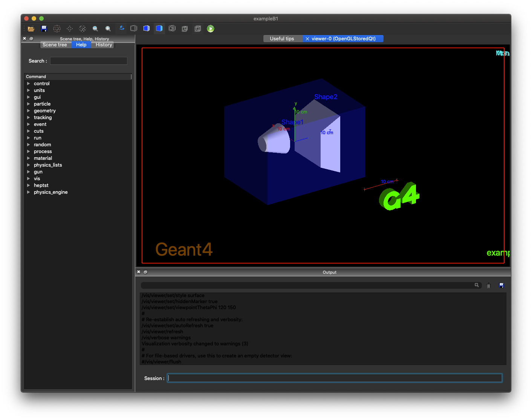Expand the event command group
Image resolution: width=532 pixels, height=420 pixels.
28,124
